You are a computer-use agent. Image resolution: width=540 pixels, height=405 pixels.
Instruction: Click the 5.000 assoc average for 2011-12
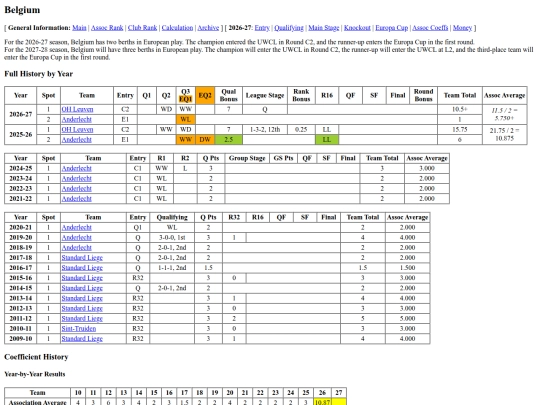pos(407,318)
